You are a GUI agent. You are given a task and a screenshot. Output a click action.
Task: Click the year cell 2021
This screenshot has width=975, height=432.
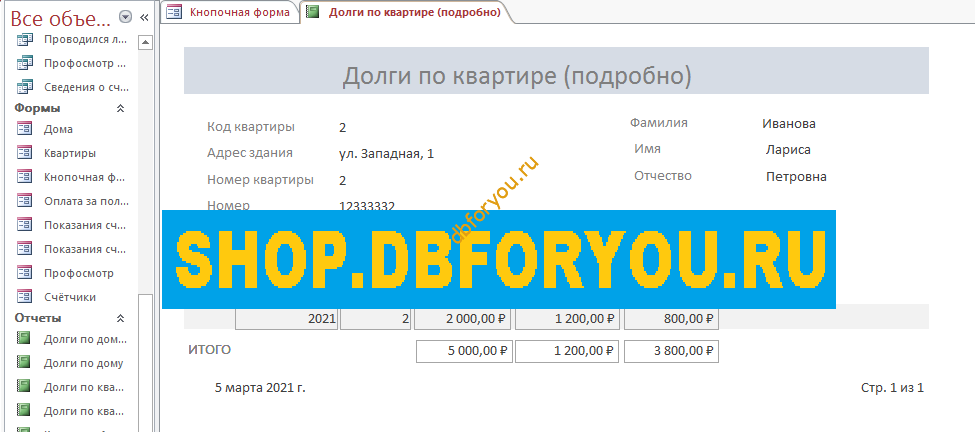tap(287, 319)
